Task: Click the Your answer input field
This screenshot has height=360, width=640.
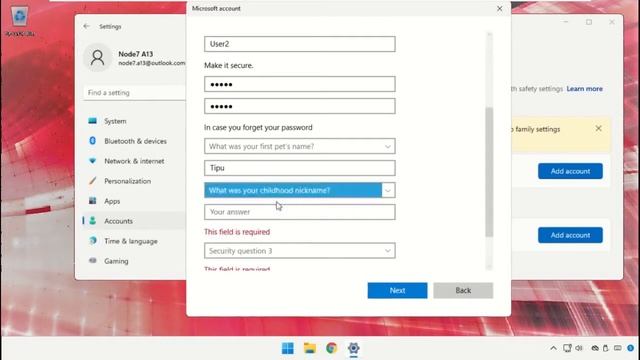Action: point(300,212)
